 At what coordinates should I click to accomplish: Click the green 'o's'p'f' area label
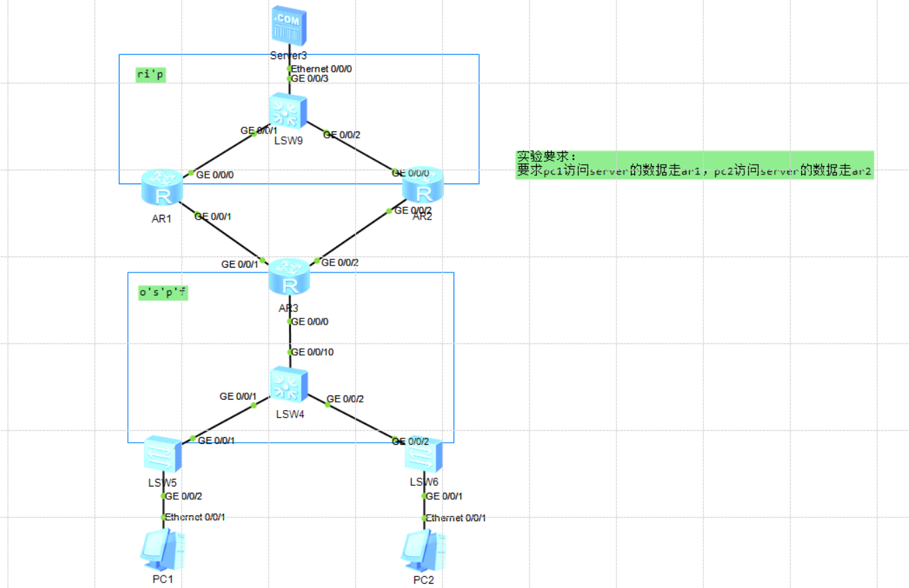click(x=163, y=293)
